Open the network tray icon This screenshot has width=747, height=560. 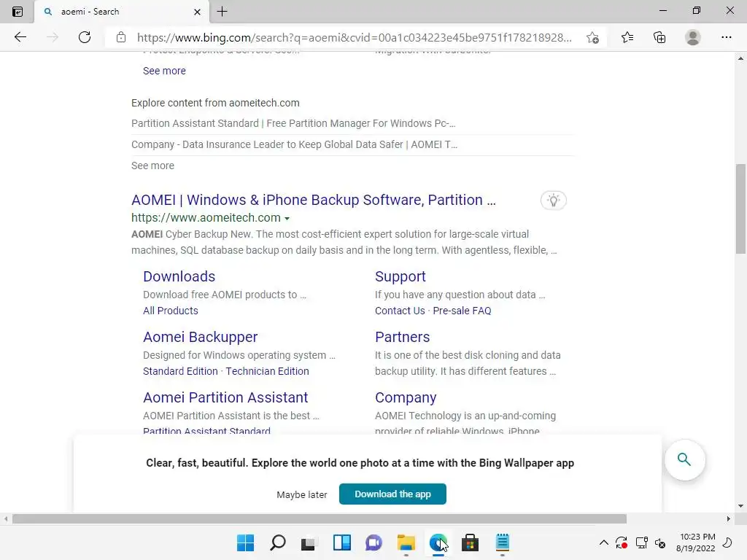[642, 542]
